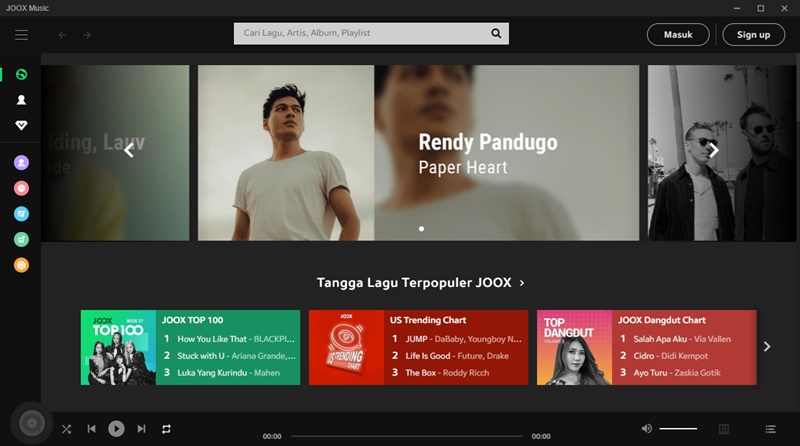800x446 pixels.
Task: Show next banner with right chevron
Action: 714,150
